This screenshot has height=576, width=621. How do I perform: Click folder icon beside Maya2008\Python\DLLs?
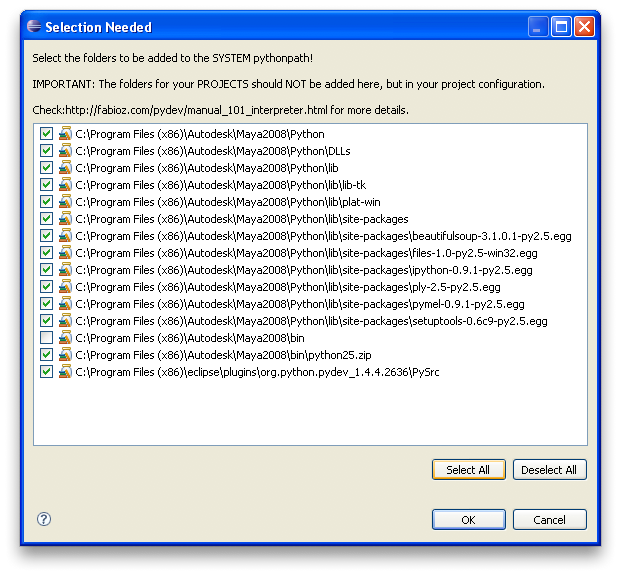pos(65,151)
